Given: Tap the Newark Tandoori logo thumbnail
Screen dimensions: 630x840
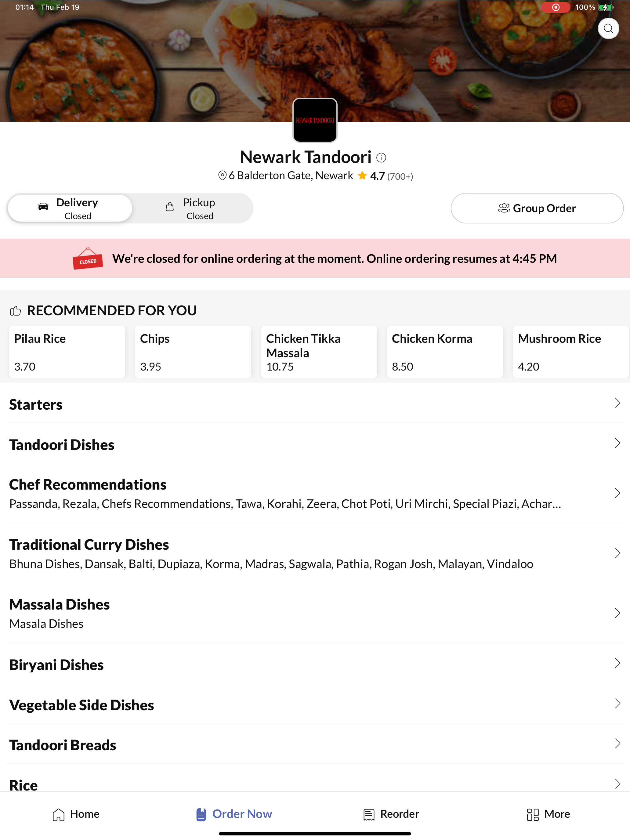Looking at the screenshot, I should click(315, 120).
